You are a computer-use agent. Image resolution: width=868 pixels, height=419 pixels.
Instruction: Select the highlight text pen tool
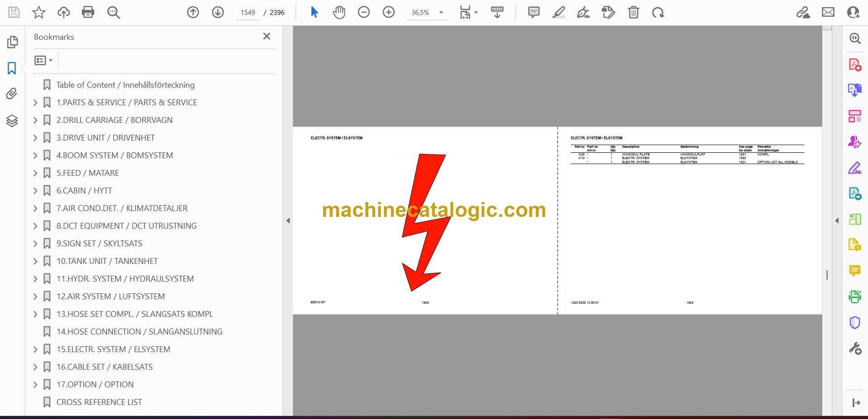tap(559, 12)
